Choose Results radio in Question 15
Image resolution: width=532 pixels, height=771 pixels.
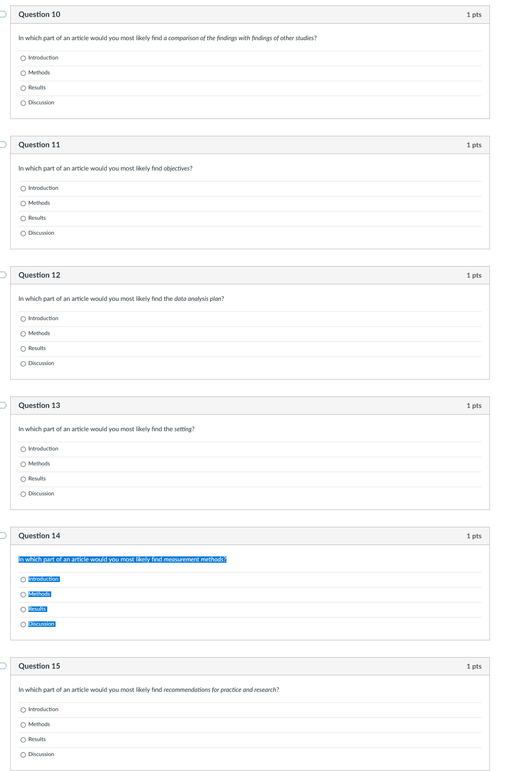23,740
